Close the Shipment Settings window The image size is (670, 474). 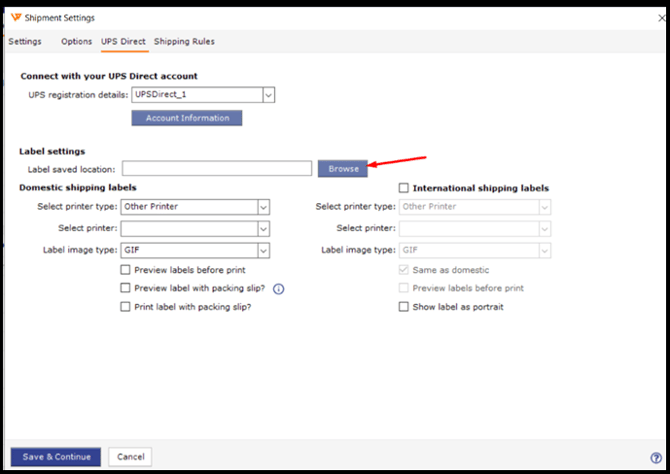(x=662, y=18)
